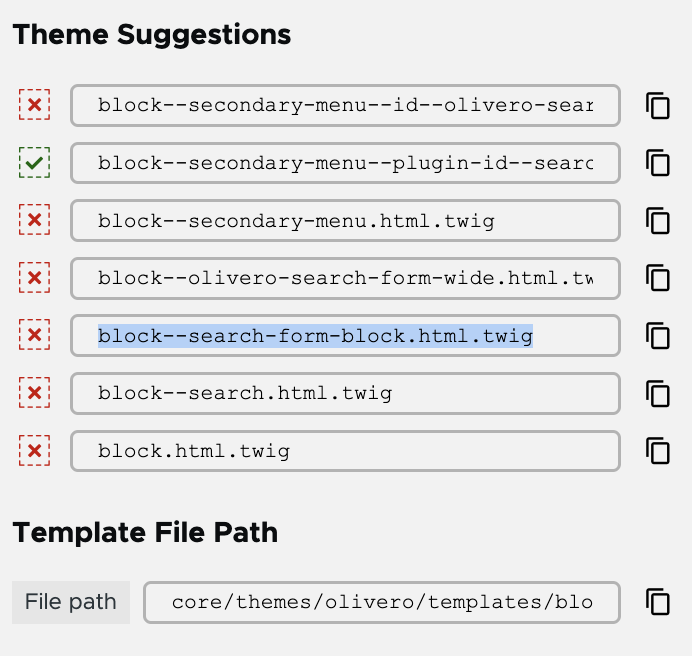Copy block--search-form-block.html.twig name

coord(658,336)
